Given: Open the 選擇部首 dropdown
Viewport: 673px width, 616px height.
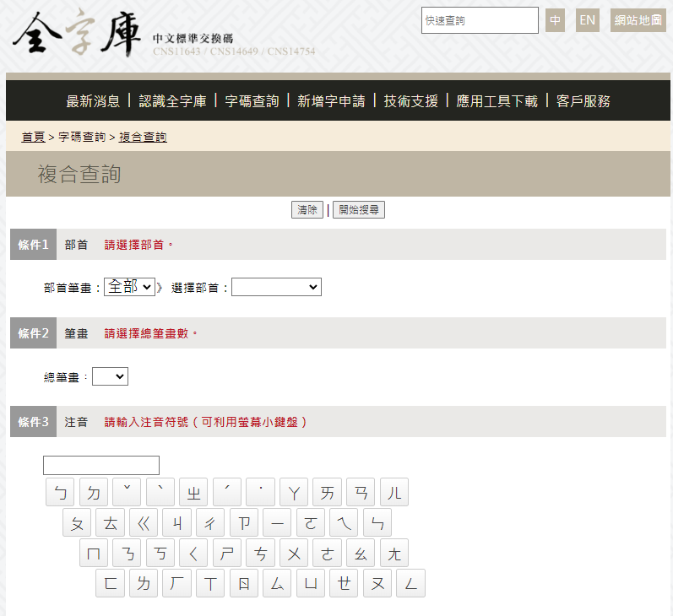Looking at the screenshot, I should pyautogui.click(x=276, y=287).
